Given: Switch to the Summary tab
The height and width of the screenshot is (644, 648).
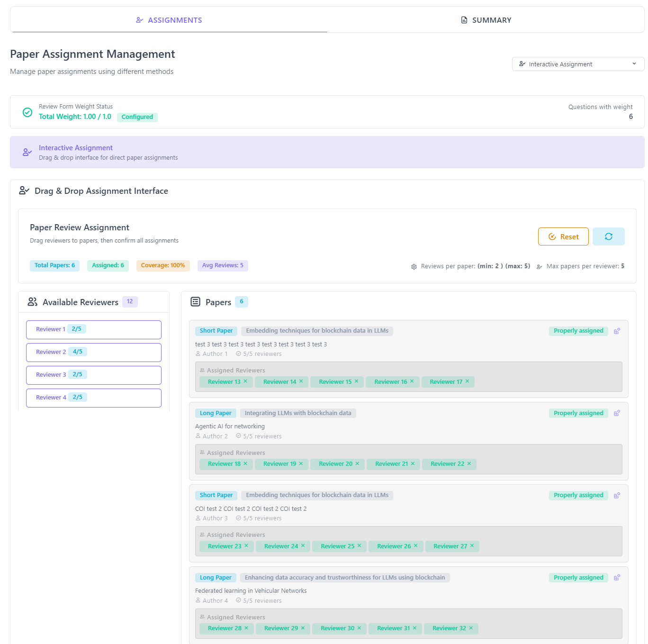Looking at the screenshot, I should tap(486, 20).
